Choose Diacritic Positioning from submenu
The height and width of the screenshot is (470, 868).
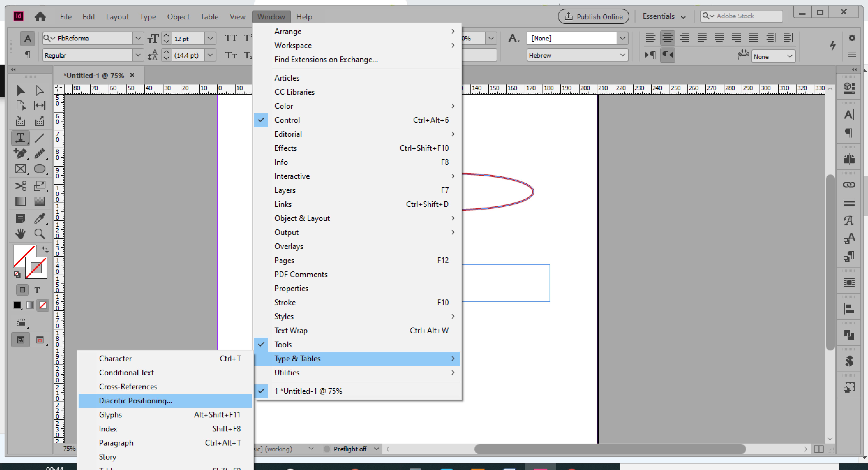[136, 401]
